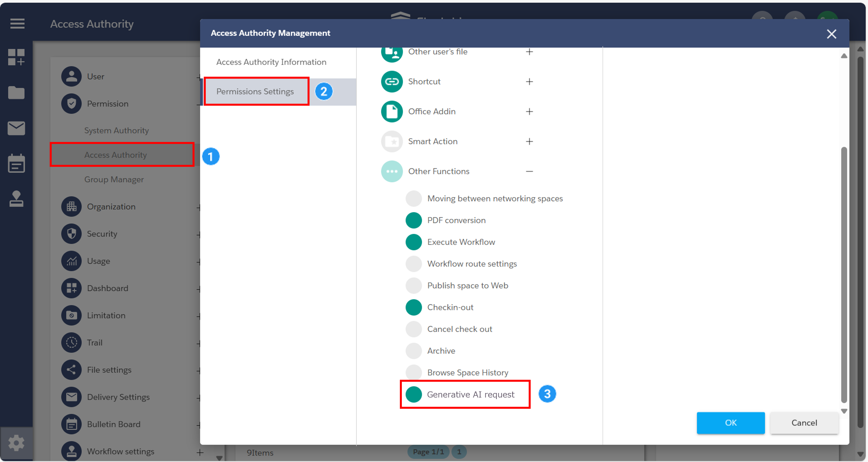Screen dimensions: 868x462
Task: Click the settings gear icon at bottom left
Action: point(16,443)
